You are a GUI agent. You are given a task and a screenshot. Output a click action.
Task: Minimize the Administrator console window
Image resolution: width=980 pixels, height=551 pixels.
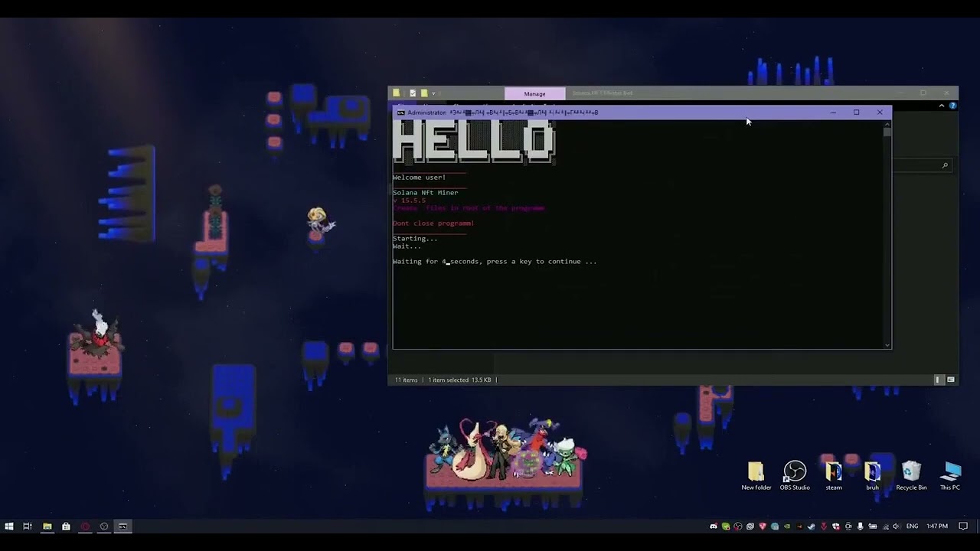[x=833, y=112]
